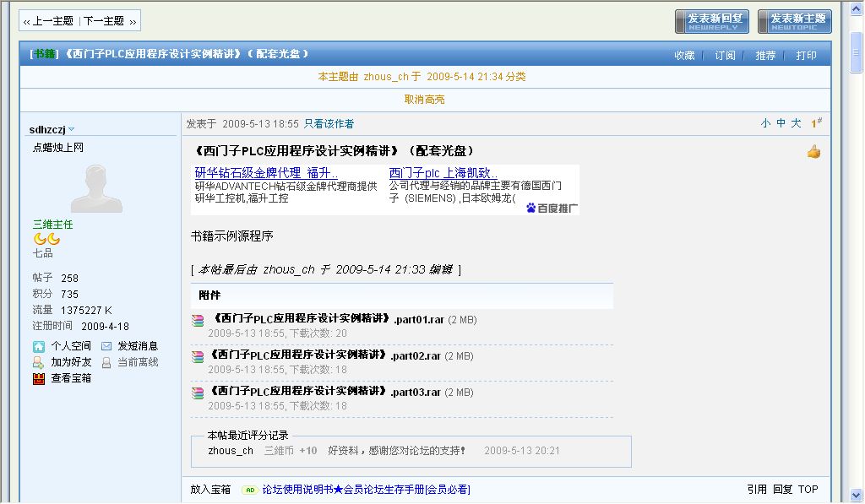This screenshot has height=504, width=865.
Task: Click the 个人空间 home icon
Action: pyautogui.click(x=39, y=346)
